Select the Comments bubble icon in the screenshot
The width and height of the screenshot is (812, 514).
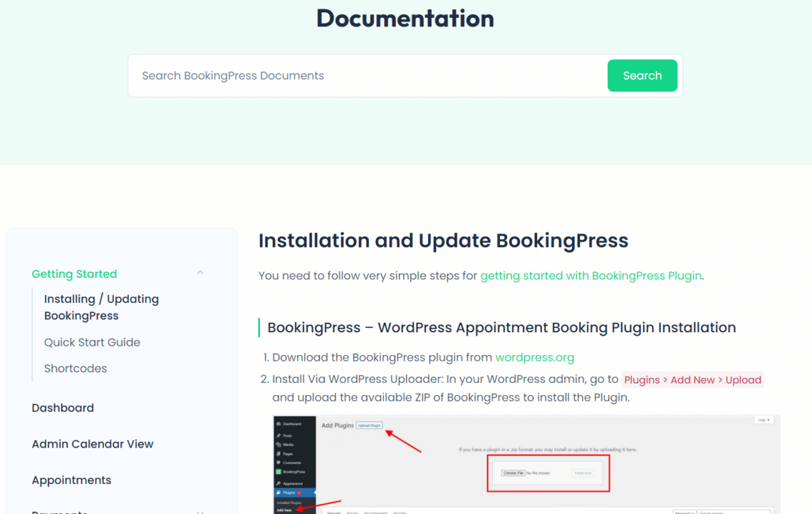tap(278, 463)
